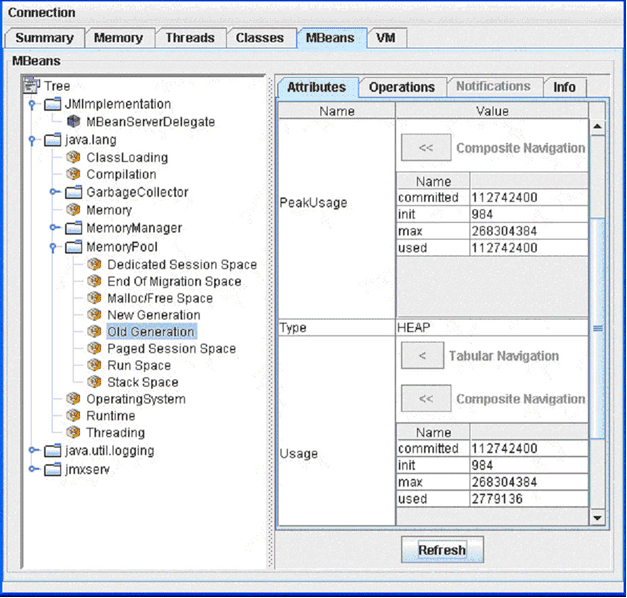Switch to the Threads tab
The image size is (627, 598).
tap(190, 38)
